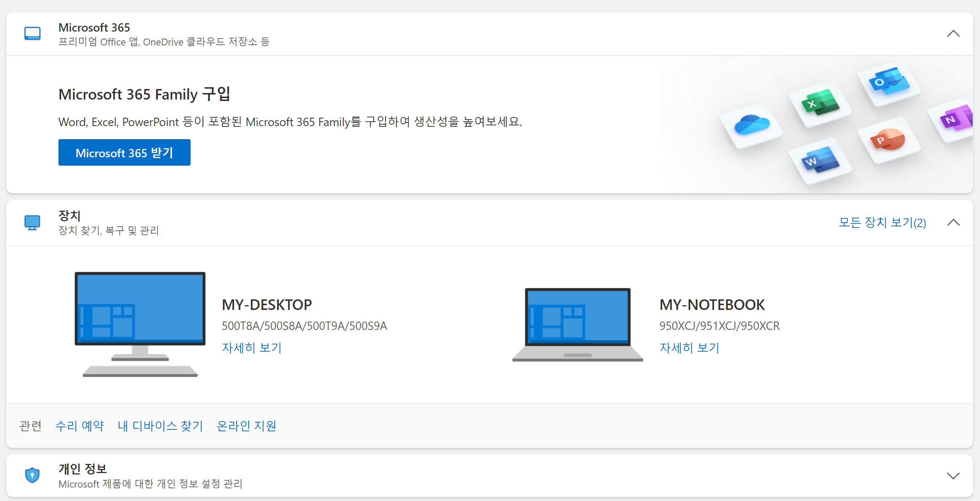980x501 pixels.
Task: Click the 수리 예약 link
Action: click(79, 426)
